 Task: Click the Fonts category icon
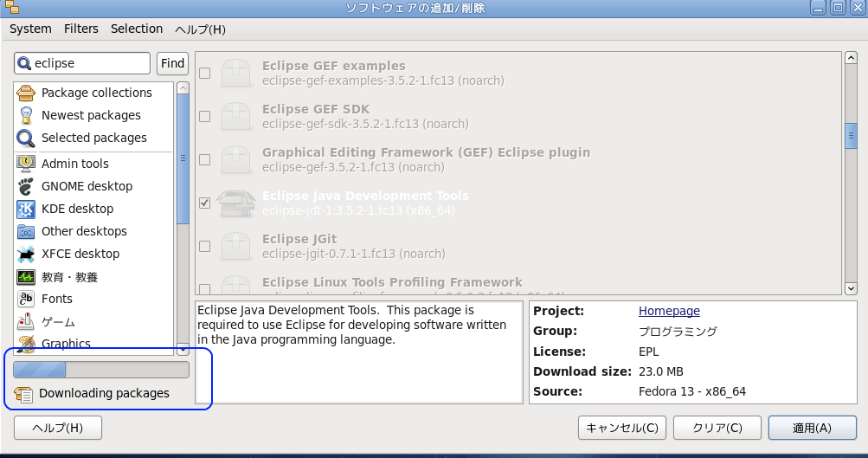(25, 299)
